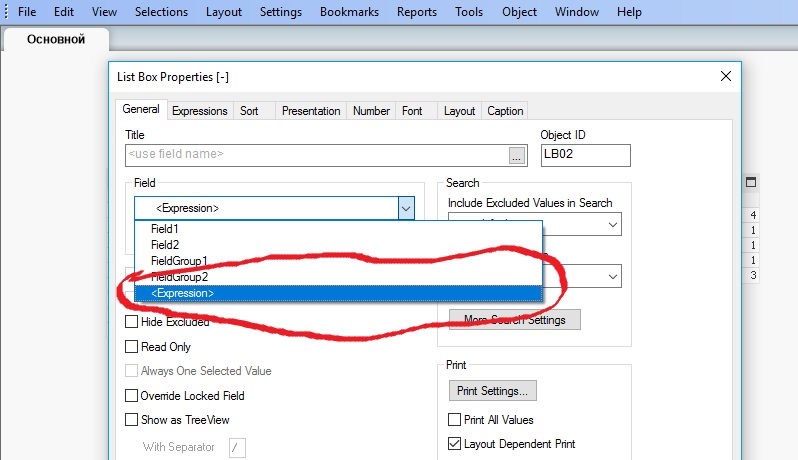Close the List Box Properties dialog
The height and width of the screenshot is (460, 798).
tap(726, 77)
